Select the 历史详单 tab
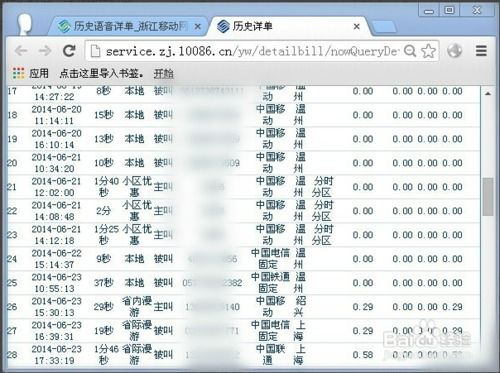Viewport: 500px width, 373px height. [288, 26]
